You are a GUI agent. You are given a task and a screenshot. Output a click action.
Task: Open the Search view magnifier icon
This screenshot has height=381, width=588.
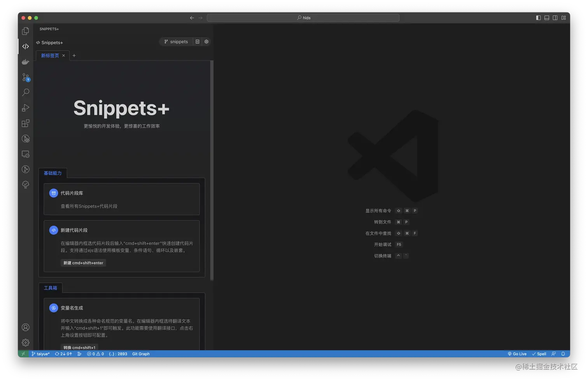(26, 93)
